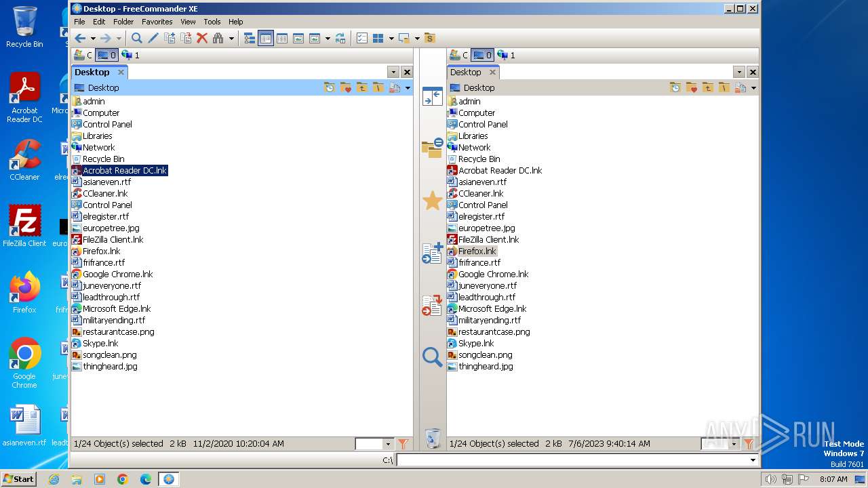
Task: Open thumbnail view options dropdown arrow
Action: [328, 39]
